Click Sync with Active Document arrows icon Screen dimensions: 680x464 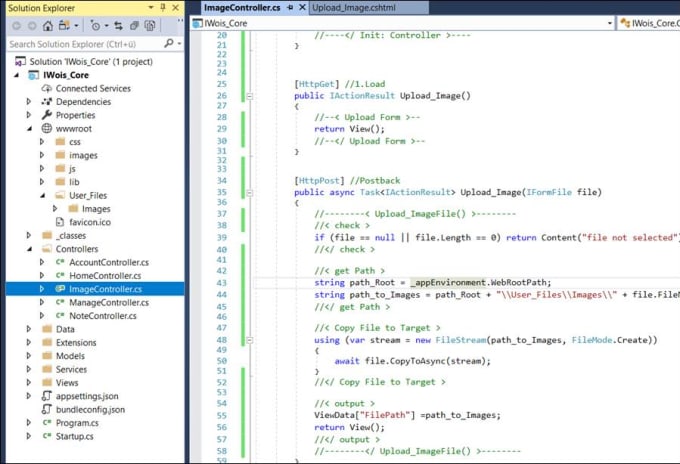click(118, 26)
